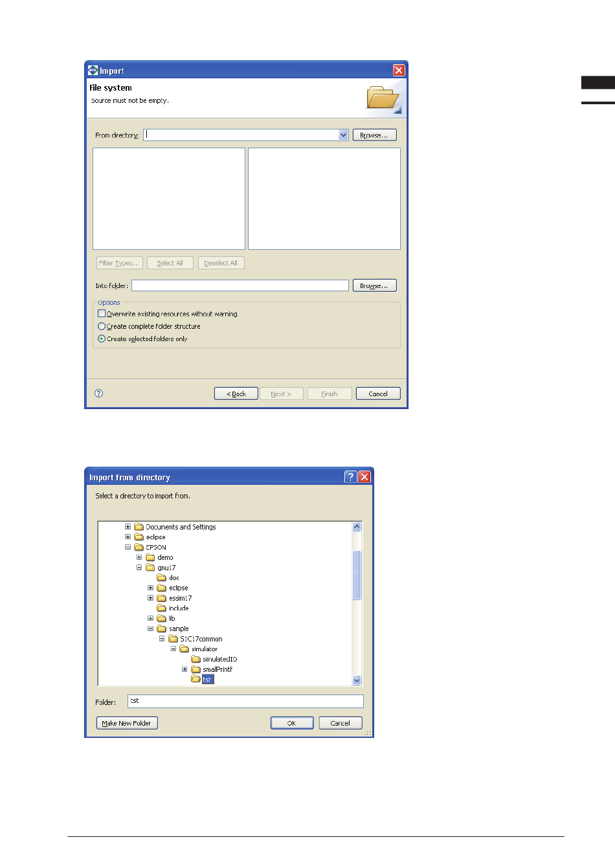Click the Import dialog title bar icon
Viewport: 615px width, 868px height.
pyautogui.click(x=93, y=70)
